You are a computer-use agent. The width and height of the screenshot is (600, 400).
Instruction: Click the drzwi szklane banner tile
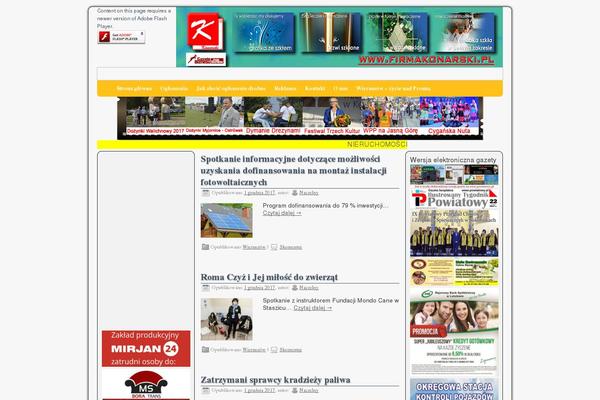coord(331,33)
